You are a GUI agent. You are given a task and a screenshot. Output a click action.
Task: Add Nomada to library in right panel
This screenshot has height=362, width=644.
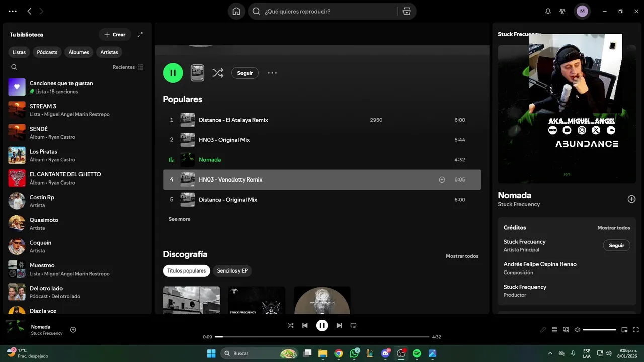(631, 199)
